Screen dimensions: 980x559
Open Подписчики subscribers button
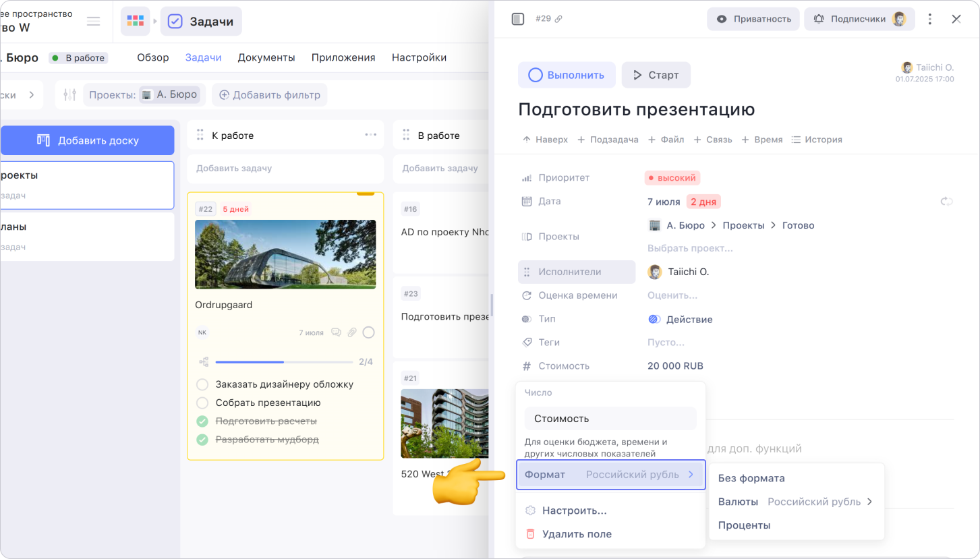[859, 19]
